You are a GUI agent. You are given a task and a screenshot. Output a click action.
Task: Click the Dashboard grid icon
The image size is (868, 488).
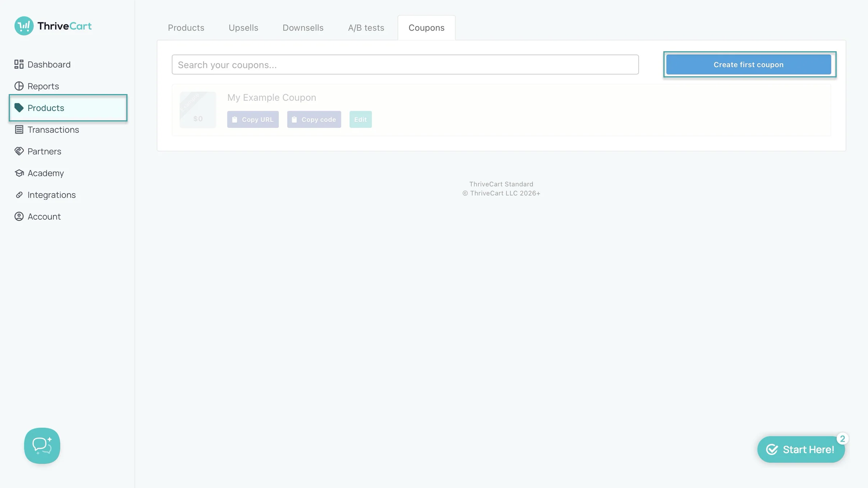tap(19, 64)
